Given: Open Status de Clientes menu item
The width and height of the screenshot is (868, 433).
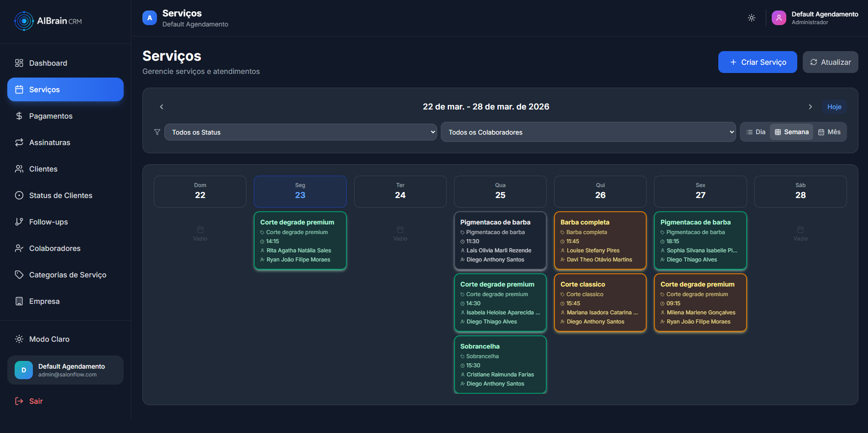Looking at the screenshot, I should [65, 195].
